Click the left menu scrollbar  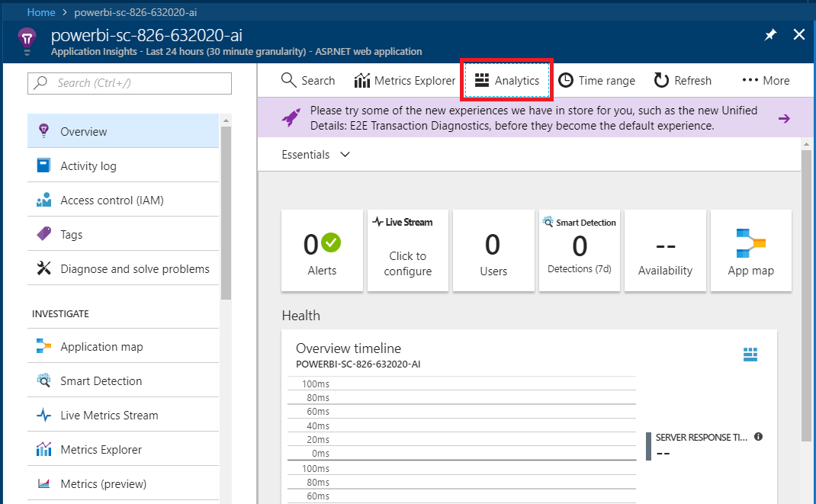[x=226, y=213]
